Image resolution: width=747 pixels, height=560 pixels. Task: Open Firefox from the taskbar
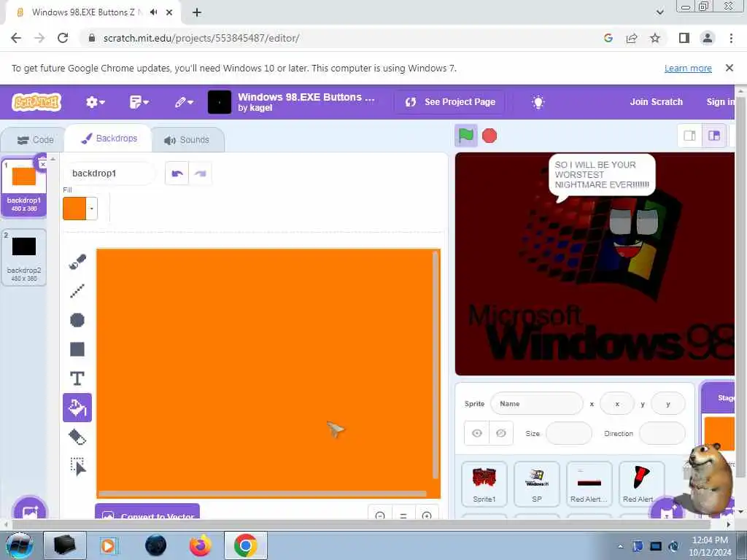tap(200, 545)
